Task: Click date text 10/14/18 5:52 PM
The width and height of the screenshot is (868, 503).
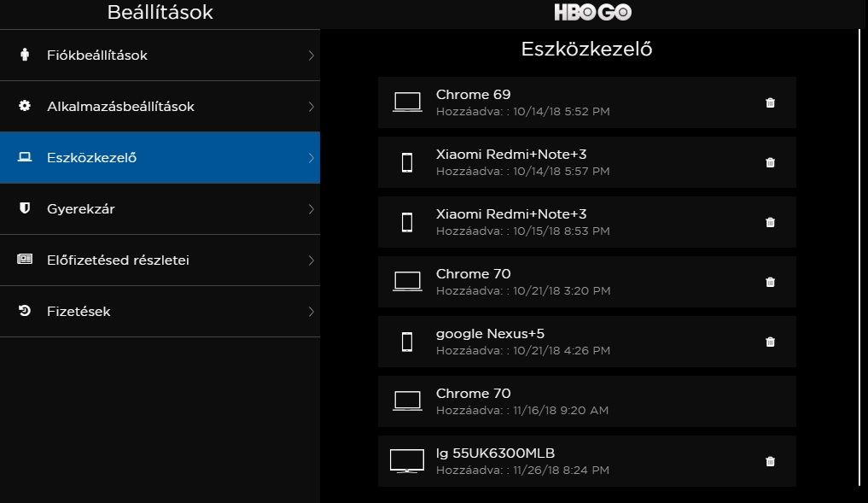Action: pyautogui.click(x=562, y=111)
